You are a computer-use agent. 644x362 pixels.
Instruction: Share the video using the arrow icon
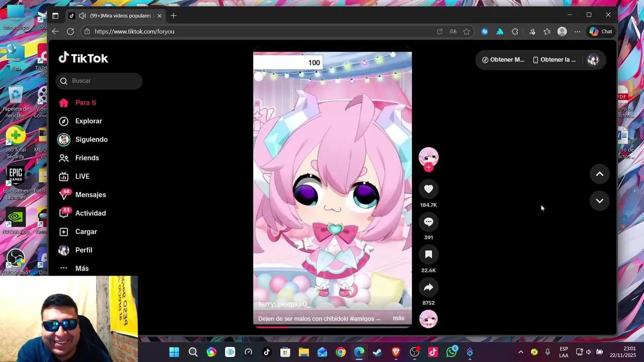coord(429,287)
